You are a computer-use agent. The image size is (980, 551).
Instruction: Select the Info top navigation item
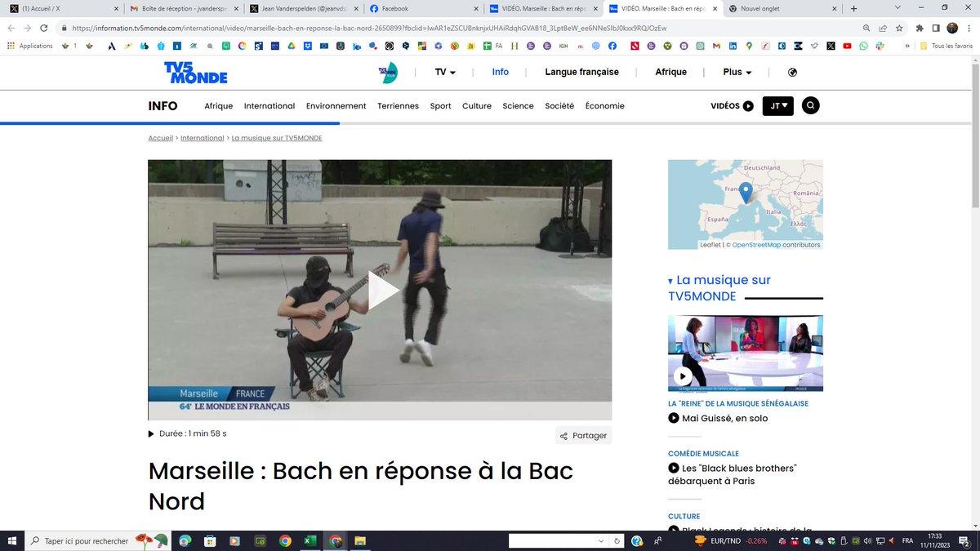coord(501,72)
